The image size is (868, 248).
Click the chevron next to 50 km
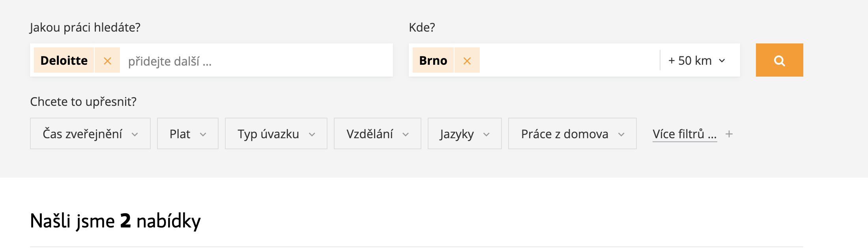pyautogui.click(x=722, y=61)
